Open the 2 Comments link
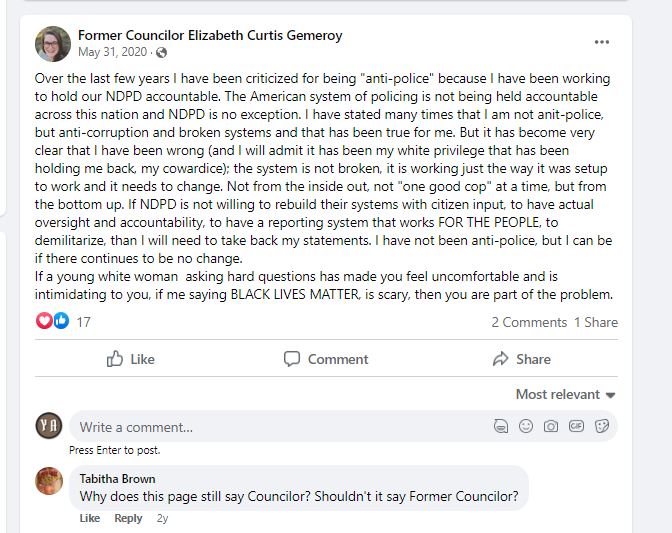 pos(529,322)
